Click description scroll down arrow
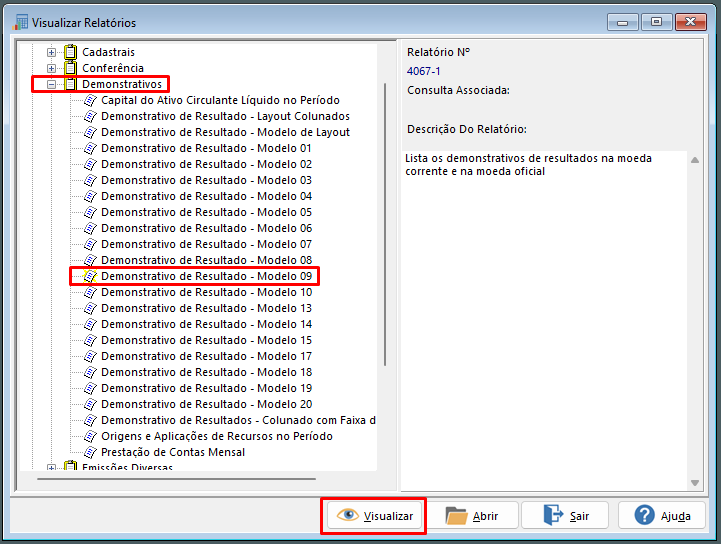The image size is (721, 544). [695, 483]
